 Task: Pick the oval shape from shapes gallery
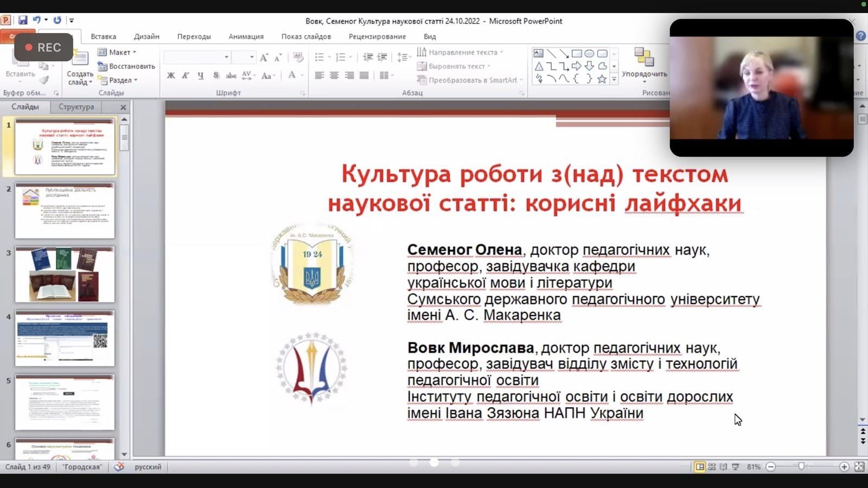[x=589, y=54]
